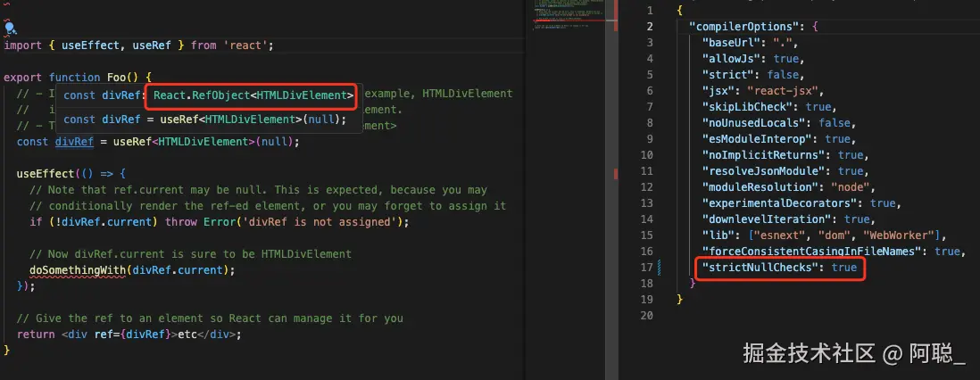The width and height of the screenshot is (980, 380).
Task: Click the 'divRef is not assigned' error string
Action: pyautogui.click(x=320, y=222)
